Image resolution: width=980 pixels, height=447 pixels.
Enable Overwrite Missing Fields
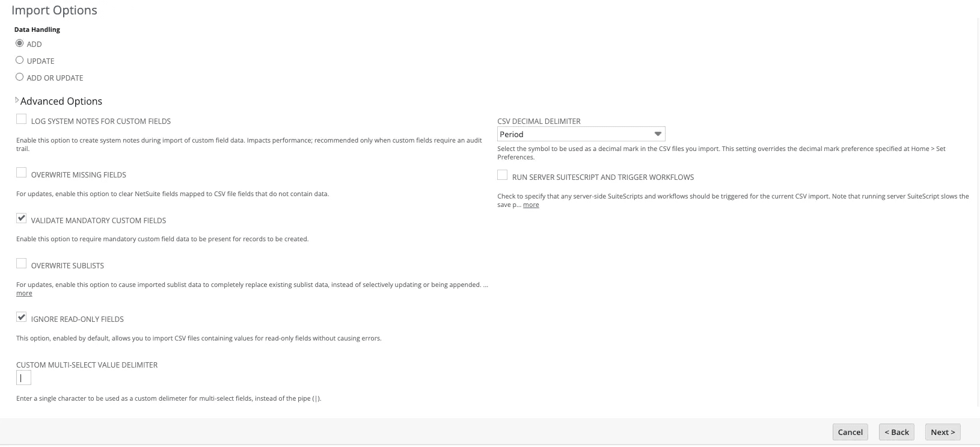(x=21, y=172)
